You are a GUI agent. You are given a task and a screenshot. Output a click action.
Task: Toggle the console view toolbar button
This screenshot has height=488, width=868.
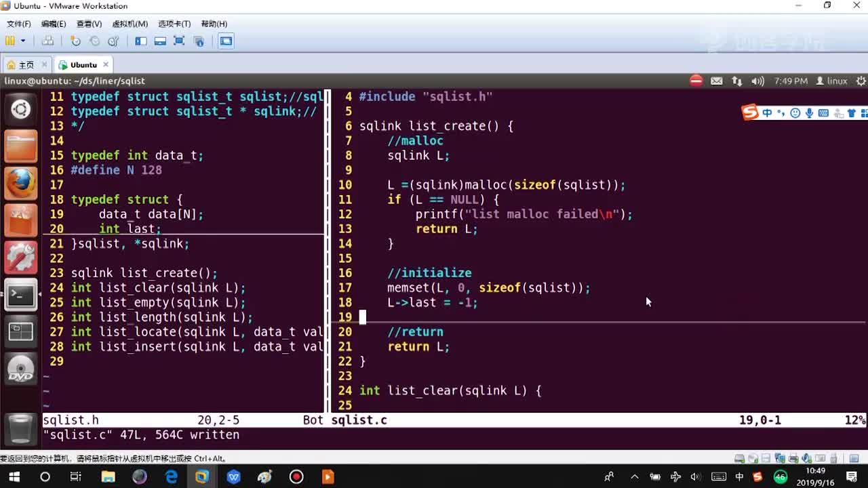226,41
